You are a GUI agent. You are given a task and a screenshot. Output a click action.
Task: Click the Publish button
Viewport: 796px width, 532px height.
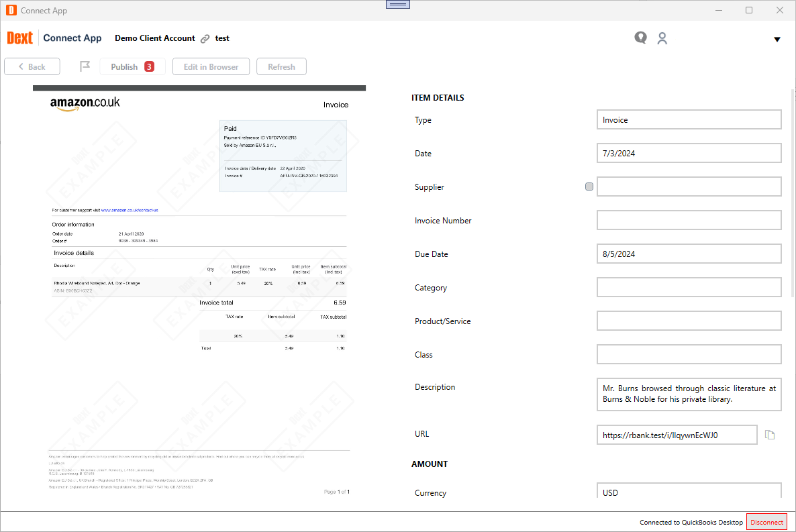pos(132,66)
